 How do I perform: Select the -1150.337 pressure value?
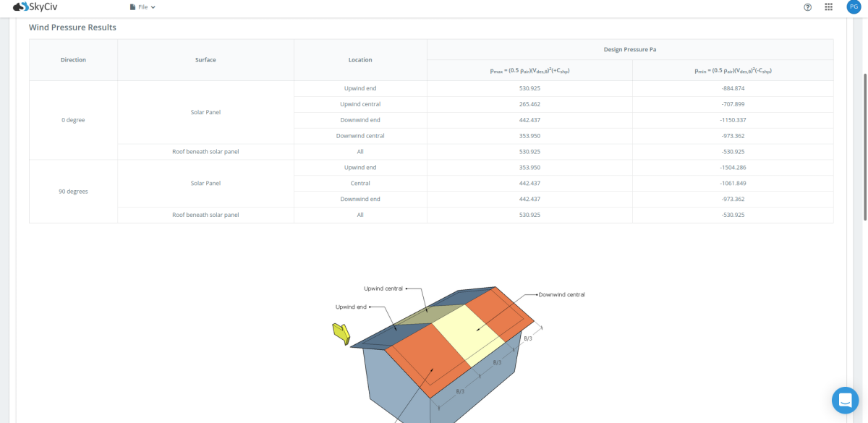733,120
